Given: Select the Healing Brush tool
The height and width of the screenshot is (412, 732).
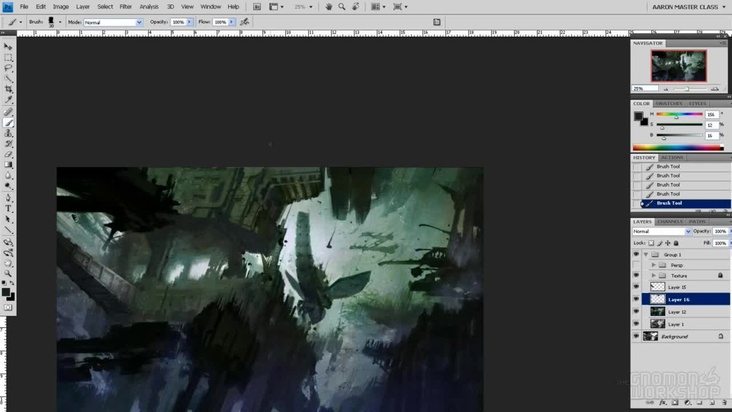Looking at the screenshot, I should [x=8, y=112].
